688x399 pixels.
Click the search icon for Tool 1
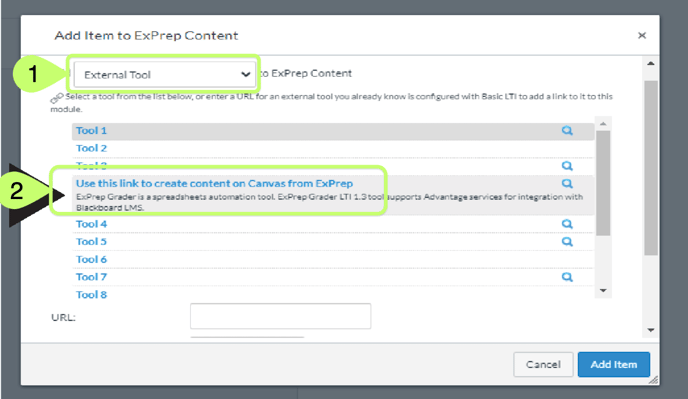click(x=567, y=131)
